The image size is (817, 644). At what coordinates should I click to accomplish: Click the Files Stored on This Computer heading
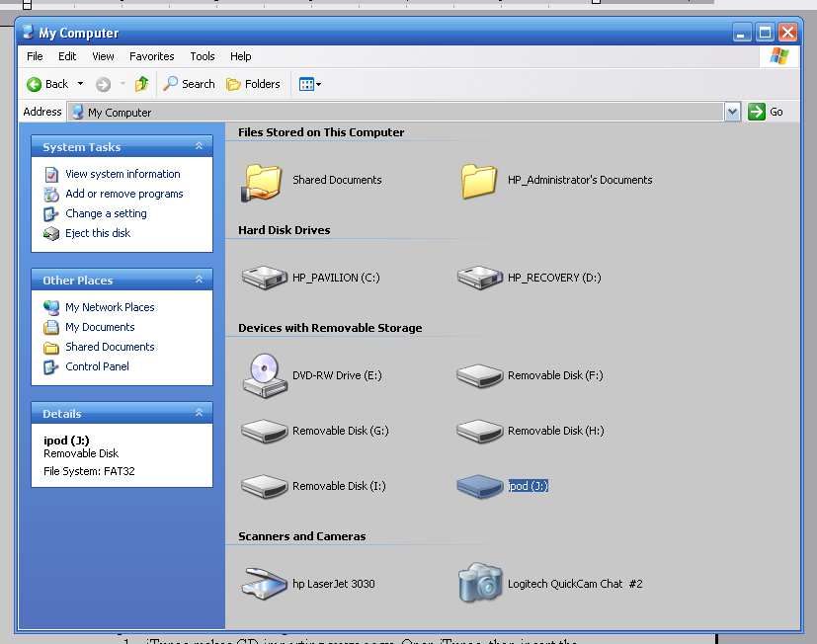point(321,132)
